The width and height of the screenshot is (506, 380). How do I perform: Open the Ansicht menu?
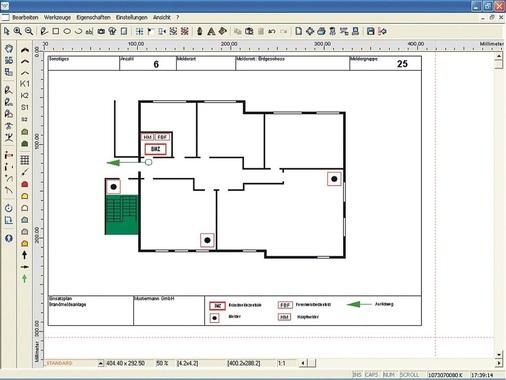(x=162, y=17)
